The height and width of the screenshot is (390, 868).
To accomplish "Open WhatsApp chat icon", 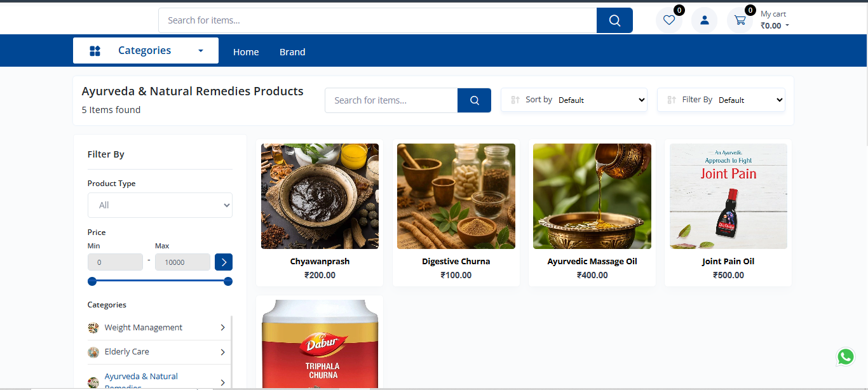I will tap(845, 357).
